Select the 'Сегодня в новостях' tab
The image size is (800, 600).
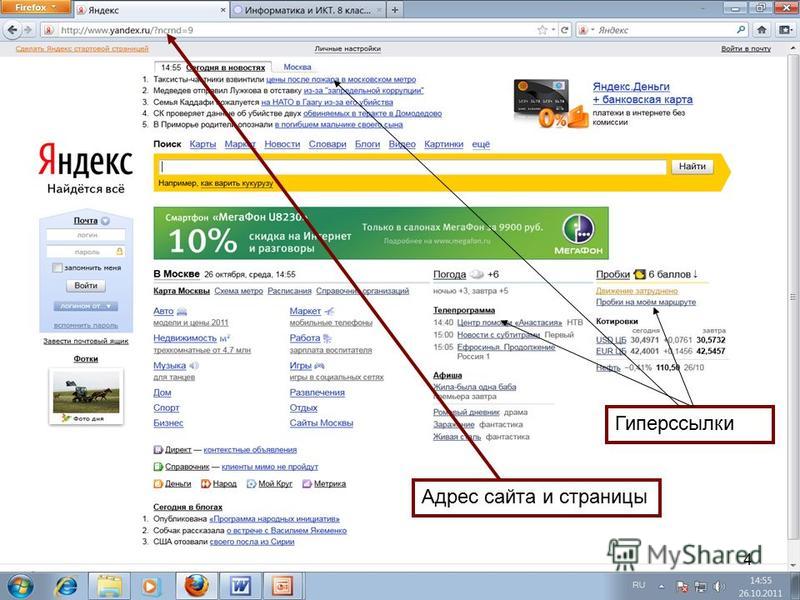click(x=226, y=67)
